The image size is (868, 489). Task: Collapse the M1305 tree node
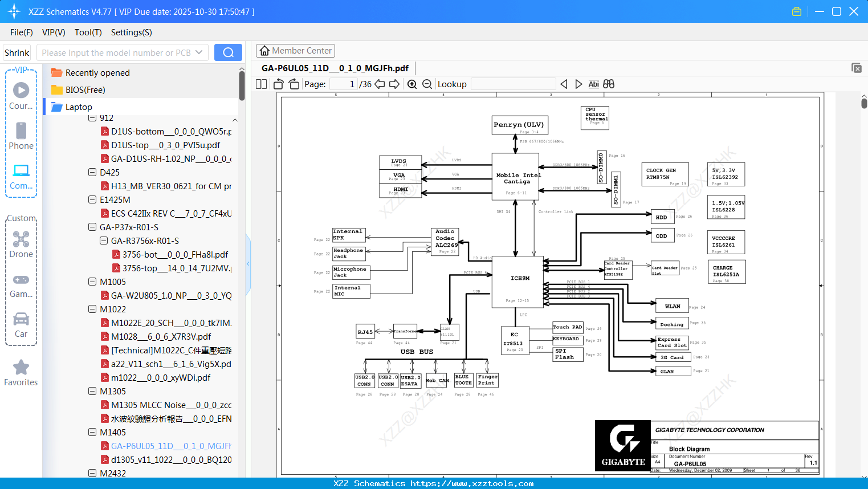tap(92, 391)
